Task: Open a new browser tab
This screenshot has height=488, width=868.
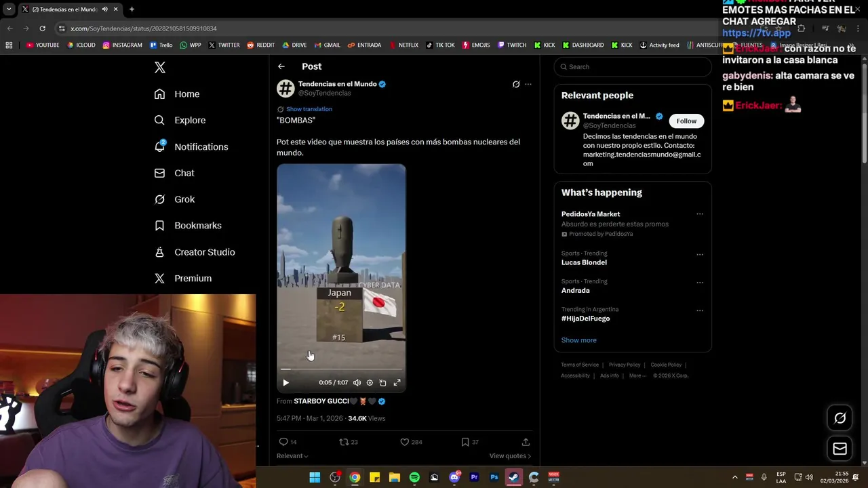Action: (132, 9)
